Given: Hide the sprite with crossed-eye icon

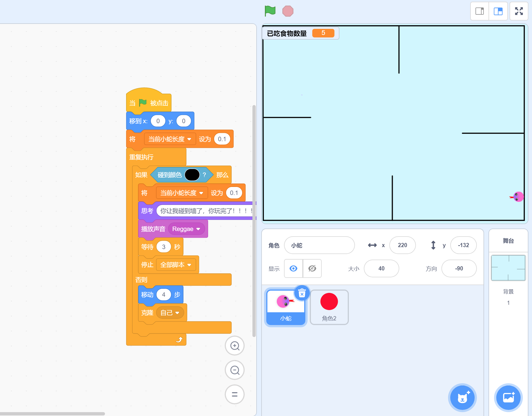Looking at the screenshot, I should coord(312,268).
